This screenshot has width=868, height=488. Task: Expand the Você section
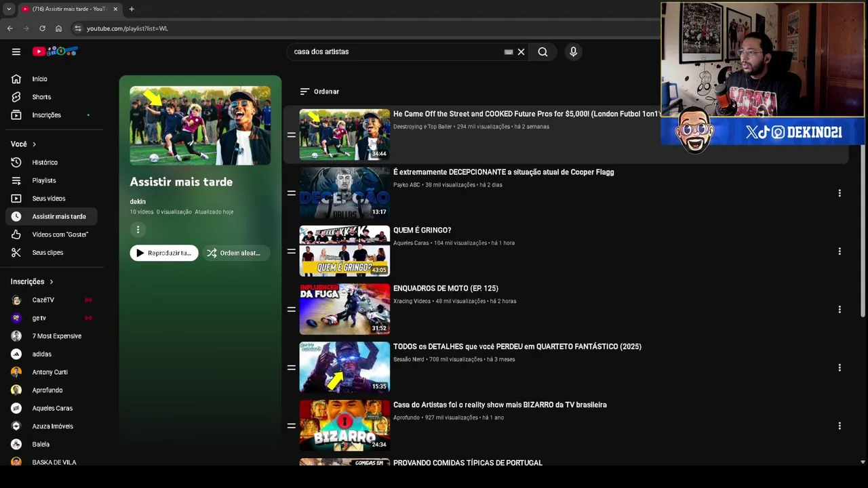(x=24, y=144)
